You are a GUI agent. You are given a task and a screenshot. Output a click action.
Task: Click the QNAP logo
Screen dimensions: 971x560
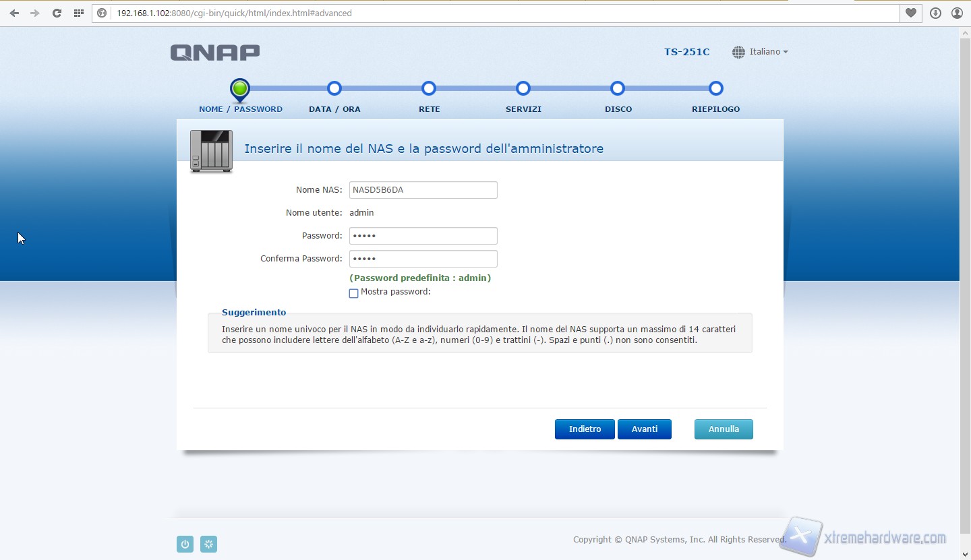215,53
